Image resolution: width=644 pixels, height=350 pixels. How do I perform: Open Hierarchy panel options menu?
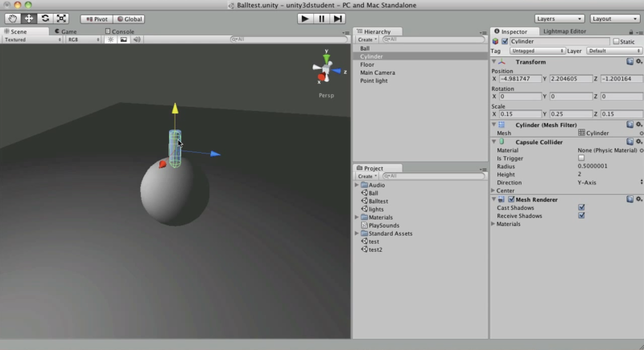tap(482, 32)
